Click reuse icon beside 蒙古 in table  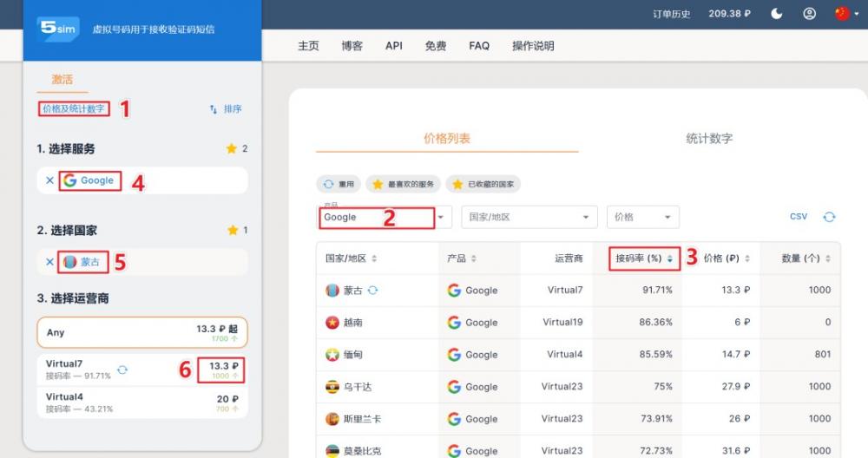click(x=372, y=290)
